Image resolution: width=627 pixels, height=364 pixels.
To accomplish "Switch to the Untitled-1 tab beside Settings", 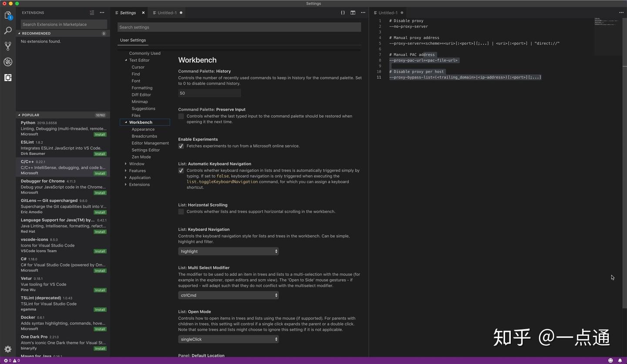I will pos(167,13).
